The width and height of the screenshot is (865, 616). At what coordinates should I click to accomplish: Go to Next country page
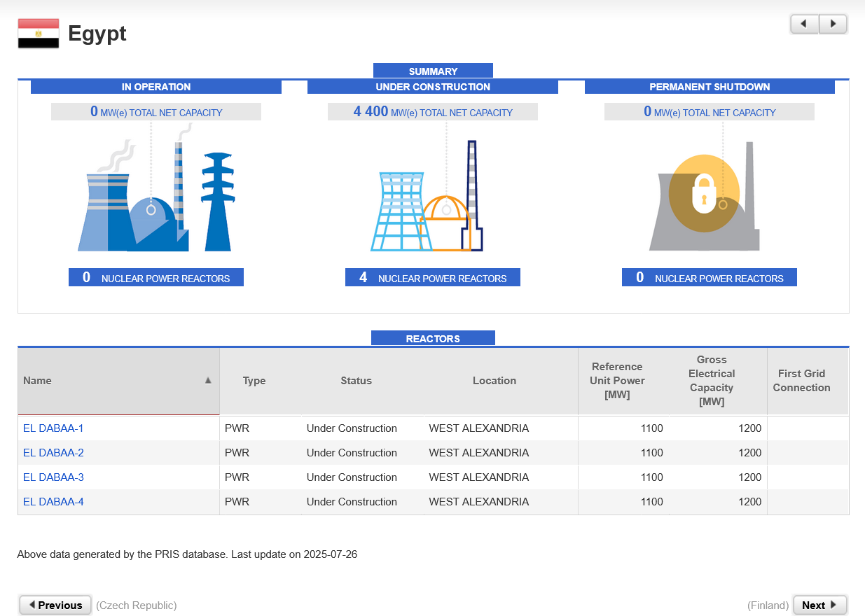coord(819,605)
